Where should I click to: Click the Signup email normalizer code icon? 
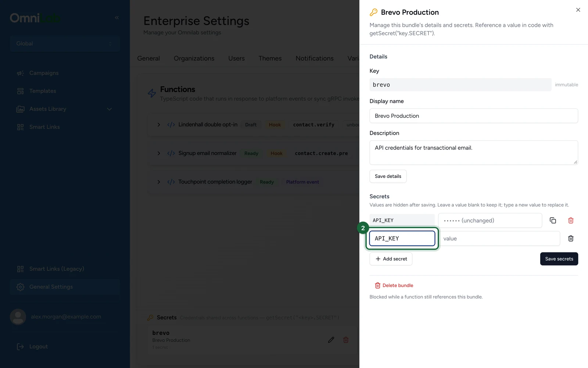click(171, 153)
